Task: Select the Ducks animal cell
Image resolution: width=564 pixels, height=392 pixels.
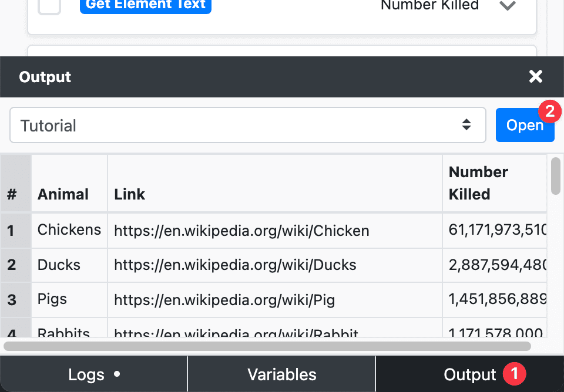Action: point(59,265)
